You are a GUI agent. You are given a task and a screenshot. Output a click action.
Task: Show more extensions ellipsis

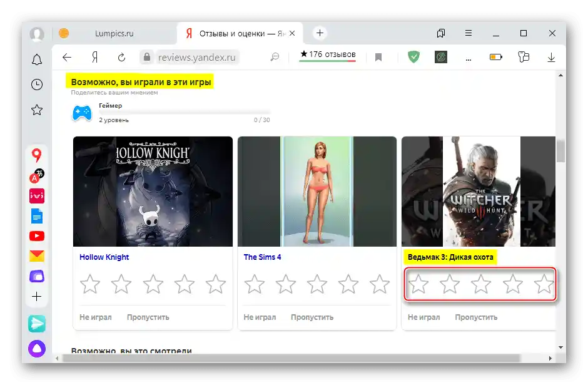pyautogui.click(x=469, y=59)
